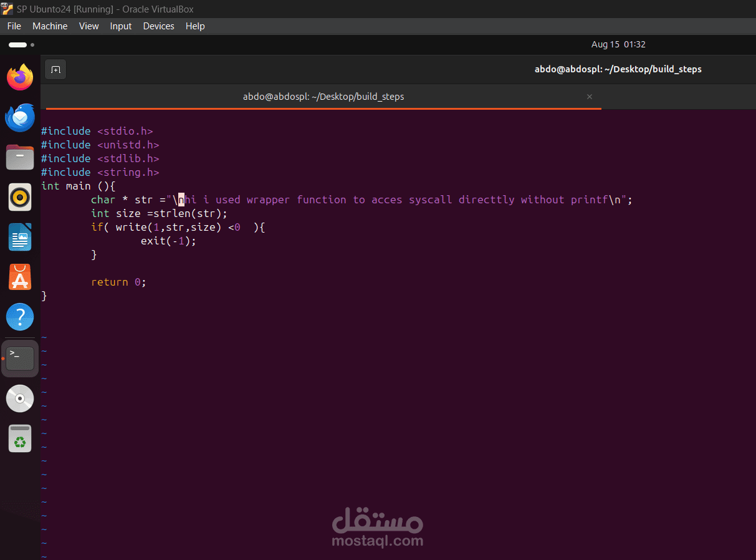Image resolution: width=756 pixels, height=560 pixels.
Task: Place cursor on char * str declaration
Action: pyautogui.click(x=361, y=200)
